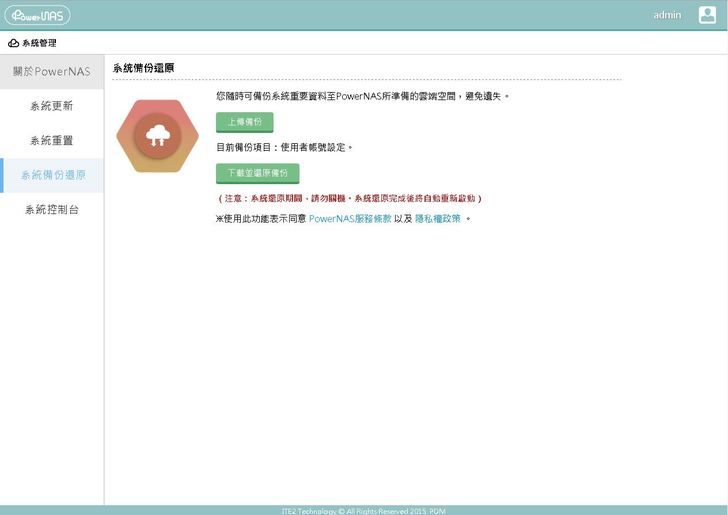Viewport: 728px width, 515px height.
Task: Open 系統控制台 in the sidebar
Action: [51, 210]
